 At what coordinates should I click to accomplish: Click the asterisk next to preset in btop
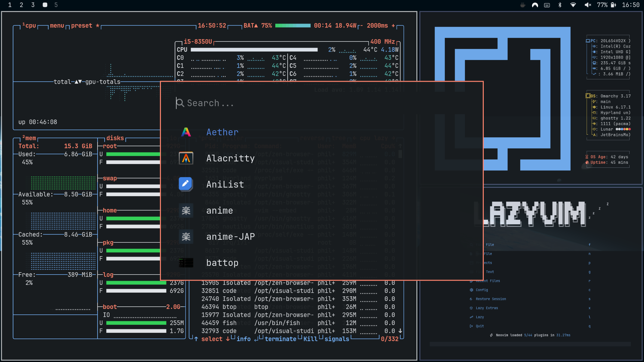(98, 26)
